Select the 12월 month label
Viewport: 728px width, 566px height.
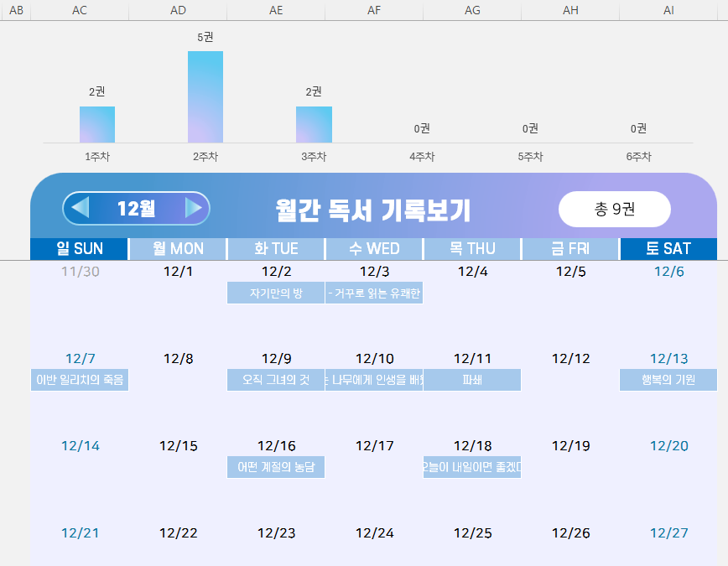pyautogui.click(x=136, y=209)
